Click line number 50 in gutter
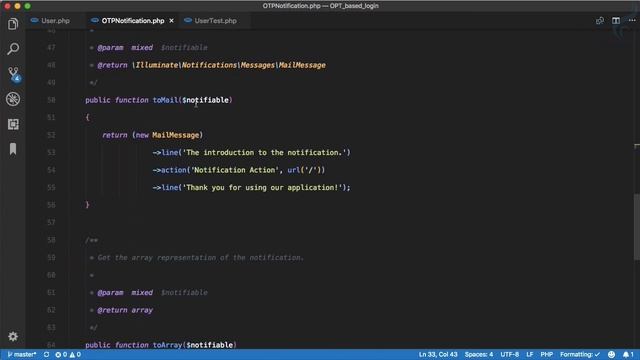This screenshot has width=640, height=360. pos(51,100)
